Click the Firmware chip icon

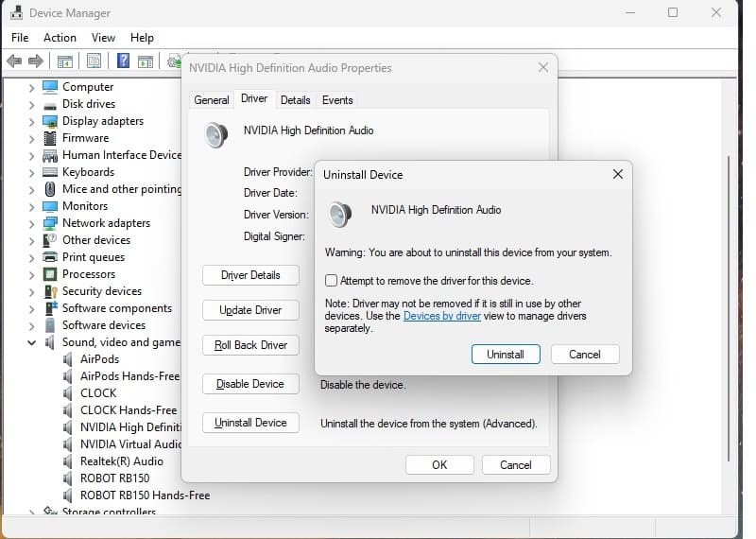click(x=50, y=138)
